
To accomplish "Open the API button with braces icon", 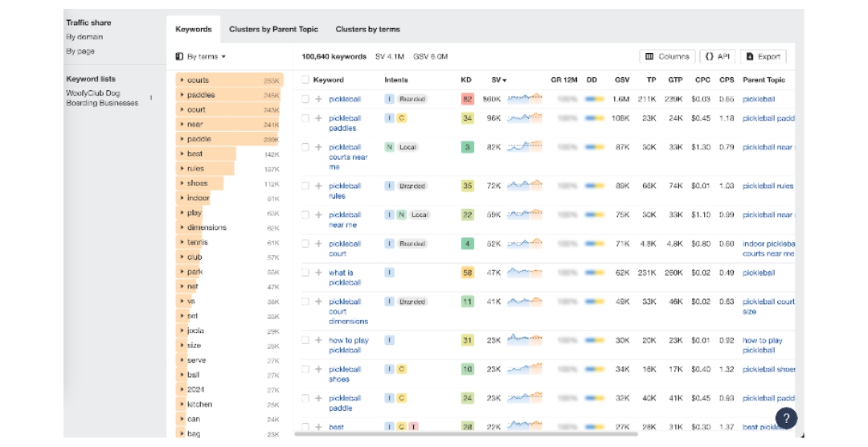I will (717, 56).
